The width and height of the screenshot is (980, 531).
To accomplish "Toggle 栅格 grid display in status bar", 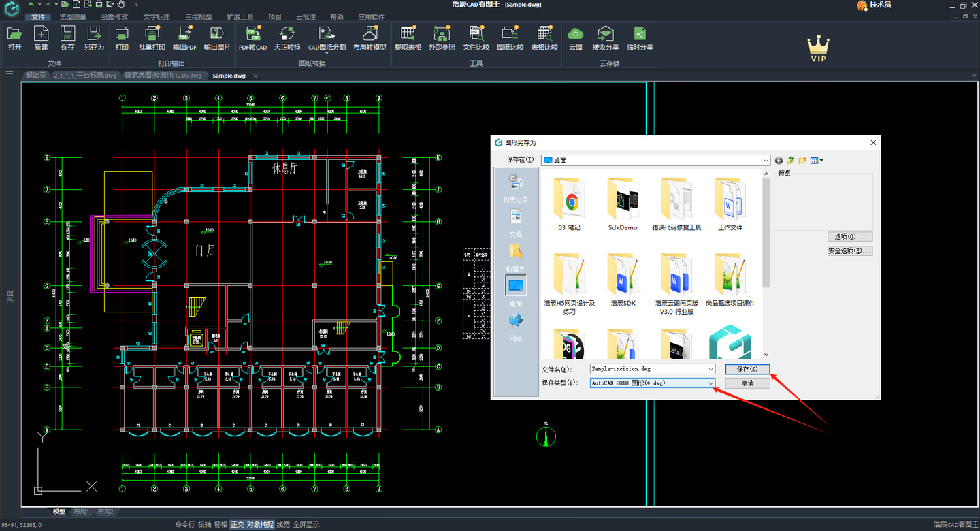I will pyautogui.click(x=220, y=525).
